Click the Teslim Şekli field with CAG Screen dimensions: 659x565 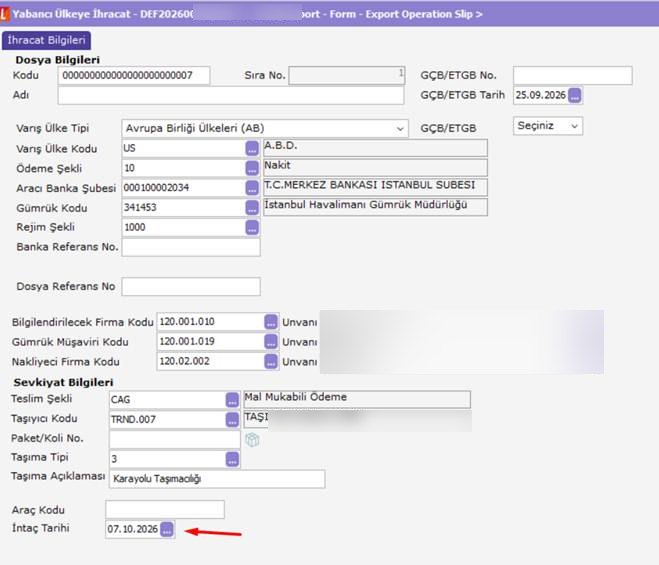168,400
